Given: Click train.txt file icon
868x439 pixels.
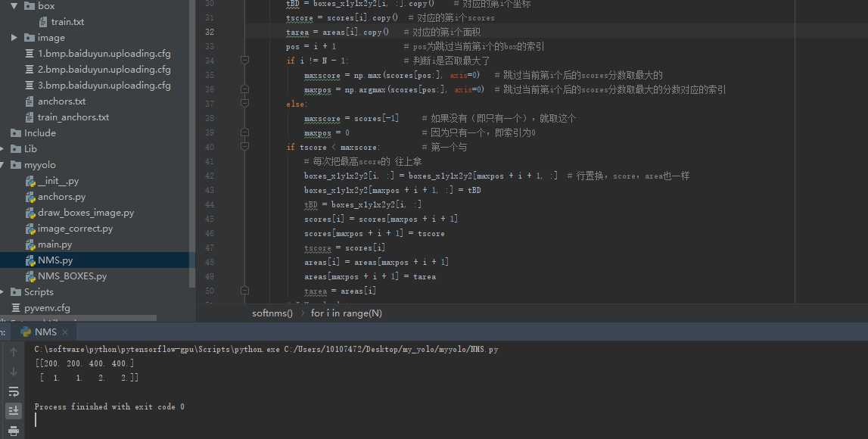Looking at the screenshot, I should (43, 22).
